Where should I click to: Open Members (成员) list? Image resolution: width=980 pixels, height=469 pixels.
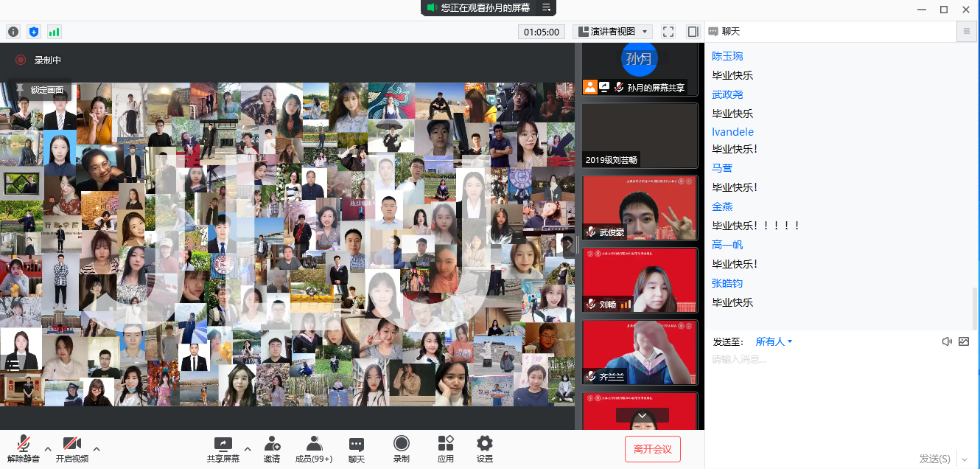click(x=314, y=449)
